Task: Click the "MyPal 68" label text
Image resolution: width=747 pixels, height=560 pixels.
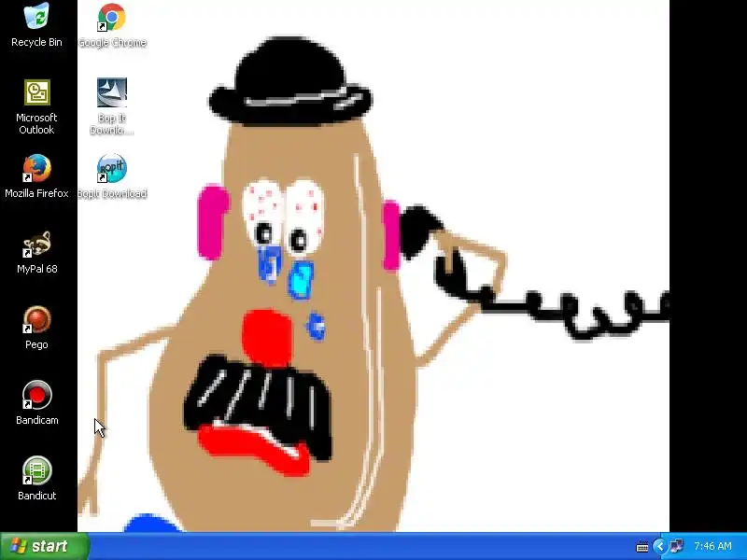Action: tap(37, 269)
